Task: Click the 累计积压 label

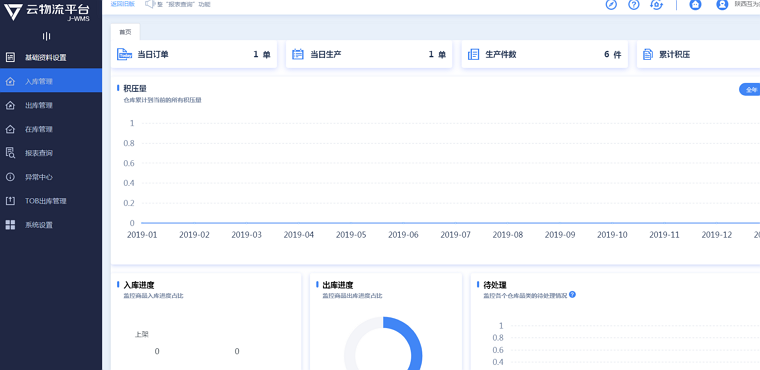Action: pyautogui.click(x=675, y=54)
